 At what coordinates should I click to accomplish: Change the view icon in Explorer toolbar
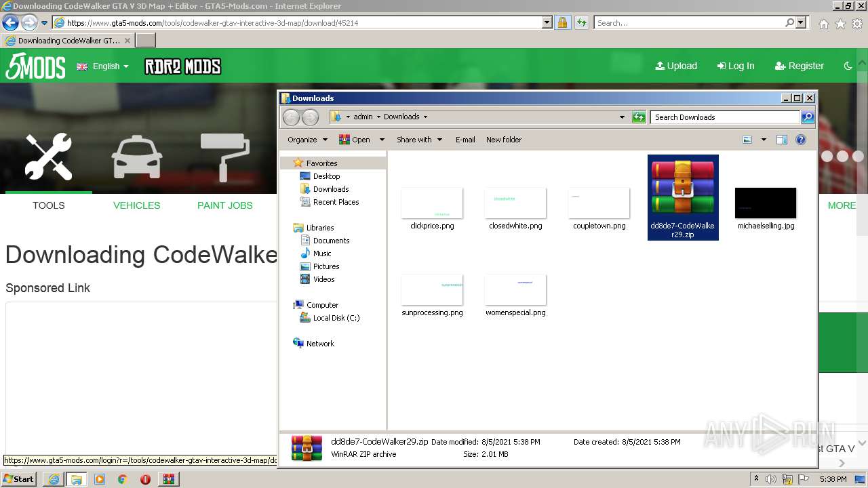click(x=747, y=140)
